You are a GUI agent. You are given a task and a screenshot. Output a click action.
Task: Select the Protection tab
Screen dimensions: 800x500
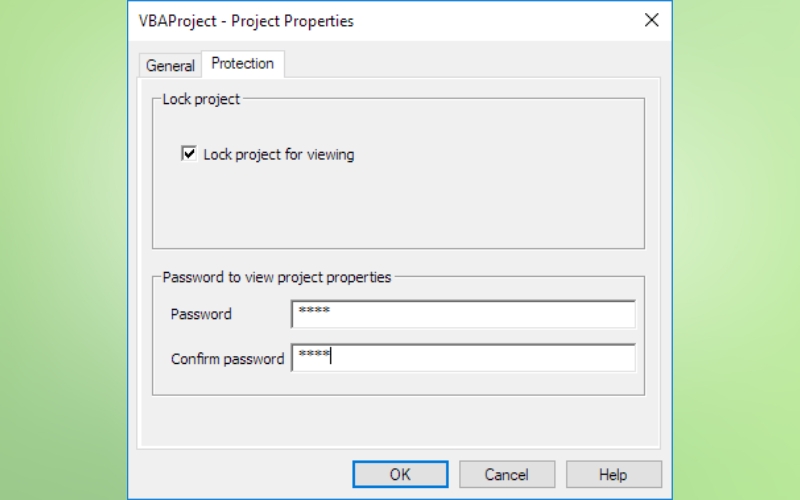pos(242,64)
